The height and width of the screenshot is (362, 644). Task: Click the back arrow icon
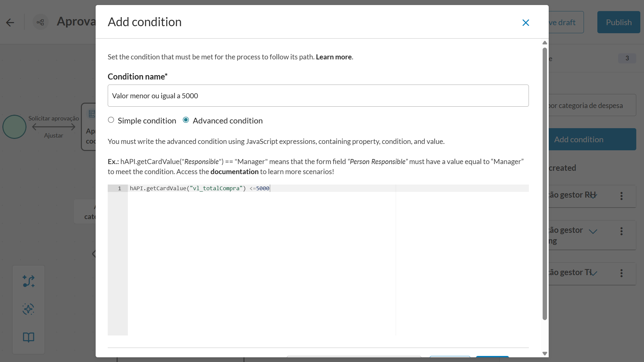(x=10, y=22)
